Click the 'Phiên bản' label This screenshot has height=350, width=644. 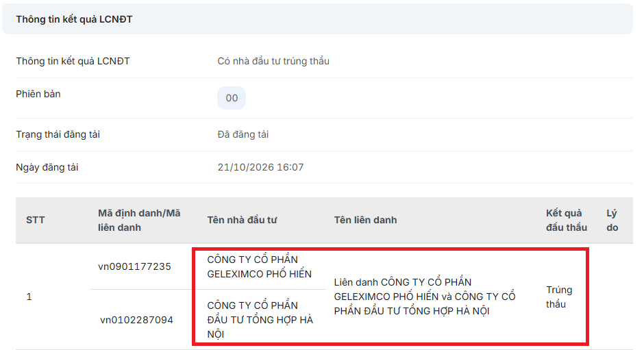click(38, 94)
